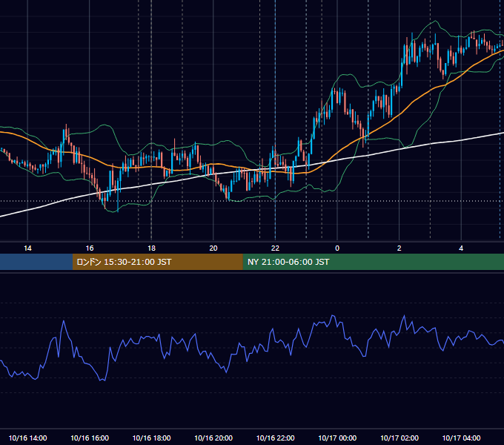
Task: Click the 10/16 16:00 date label
Action: [x=90, y=438]
